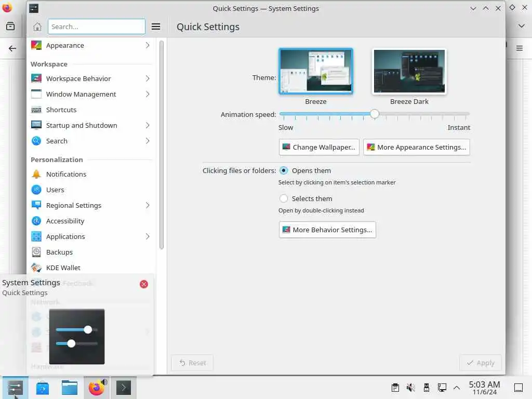Select 'Selects them' radio button

(284, 198)
